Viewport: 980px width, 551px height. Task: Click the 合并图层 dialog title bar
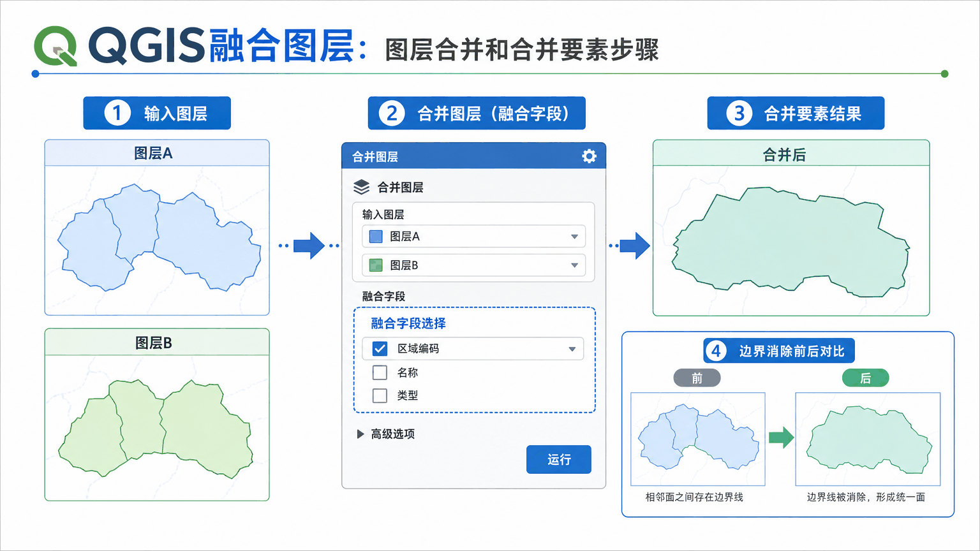(473, 156)
